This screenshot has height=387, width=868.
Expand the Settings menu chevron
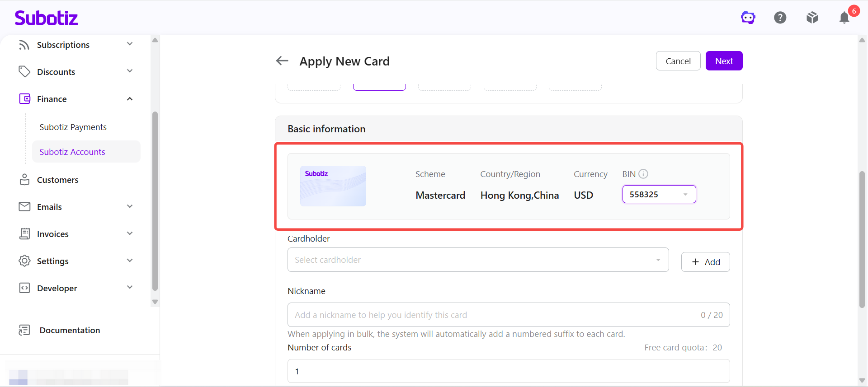pos(130,261)
